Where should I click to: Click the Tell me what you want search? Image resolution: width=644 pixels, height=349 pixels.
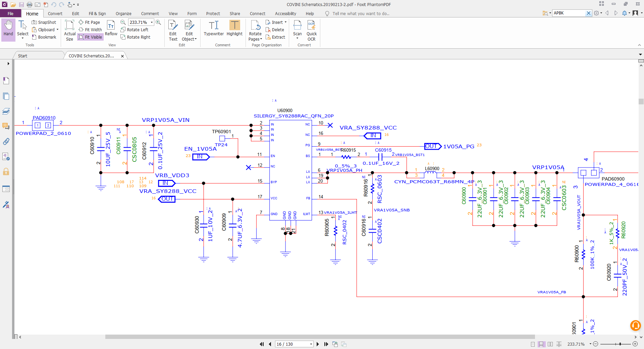361,13
